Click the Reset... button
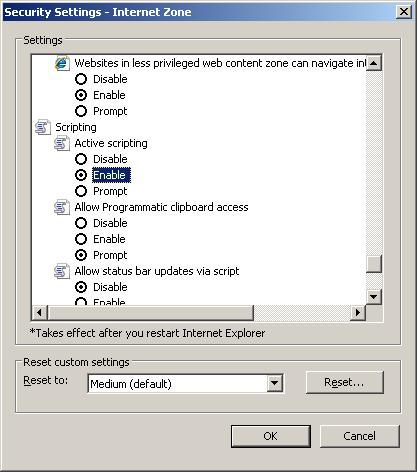The image size is (417, 472). pos(345,382)
